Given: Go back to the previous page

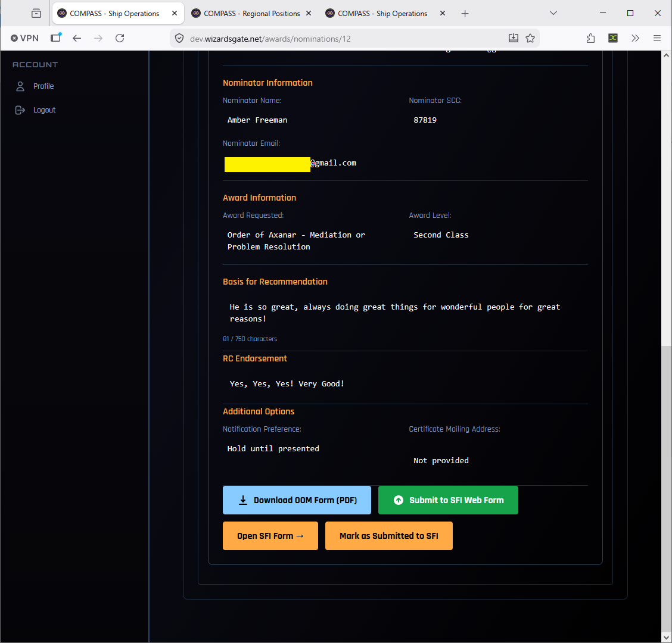Looking at the screenshot, I should [x=77, y=38].
